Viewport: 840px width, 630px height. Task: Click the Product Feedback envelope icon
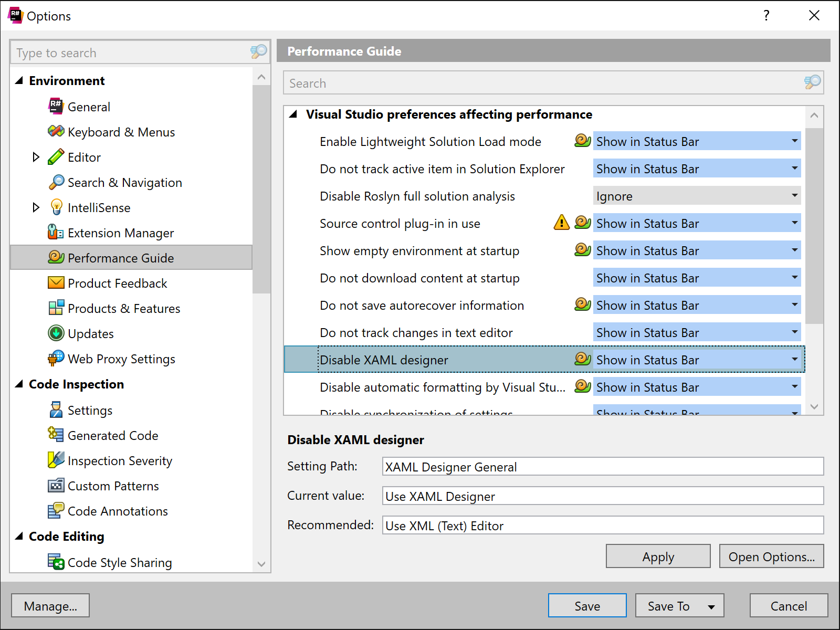click(x=56, y=282)
